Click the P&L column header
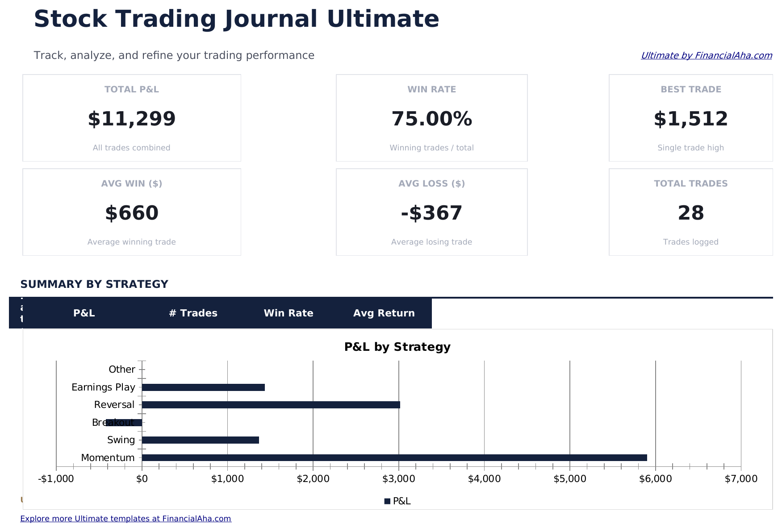 click(84, 313)
